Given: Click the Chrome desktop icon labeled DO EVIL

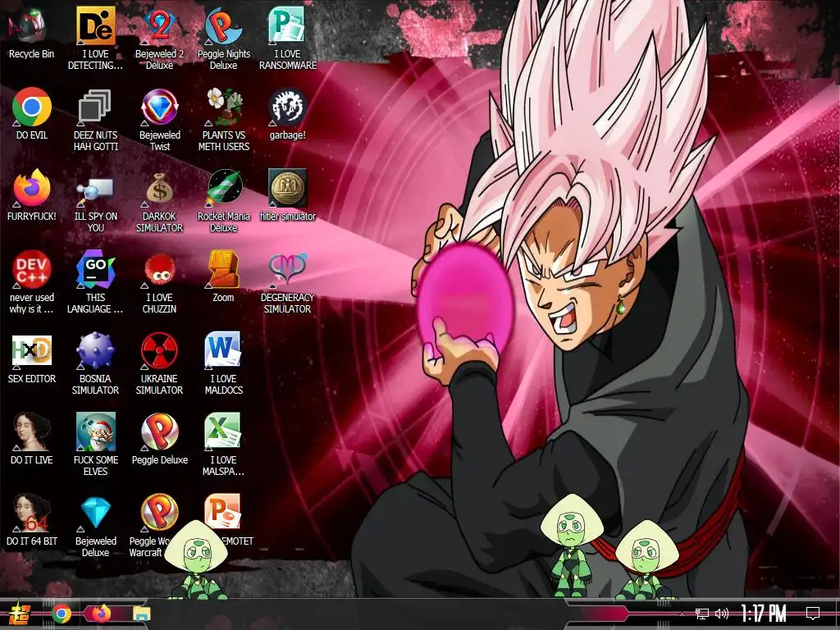Looking at the screenshot, I should click(32, 113).
